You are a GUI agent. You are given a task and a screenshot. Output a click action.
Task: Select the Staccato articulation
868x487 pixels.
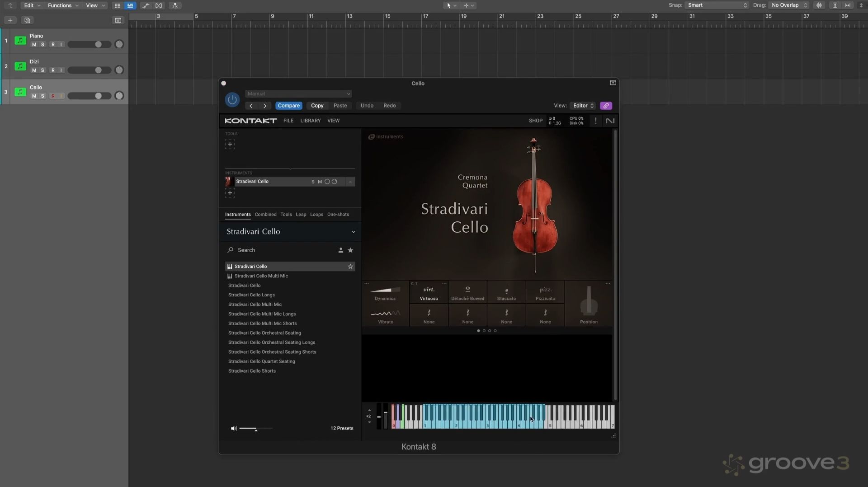(506, 292)
